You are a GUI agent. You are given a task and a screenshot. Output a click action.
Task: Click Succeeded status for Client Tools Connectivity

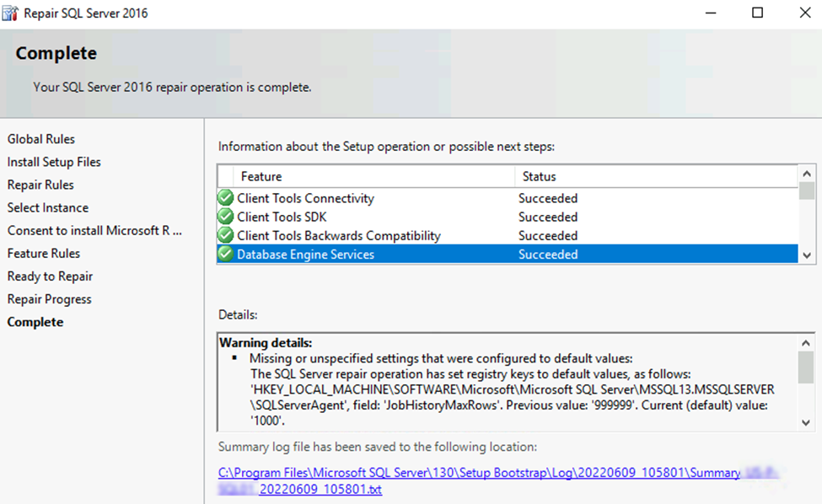(x=548, y=198)
